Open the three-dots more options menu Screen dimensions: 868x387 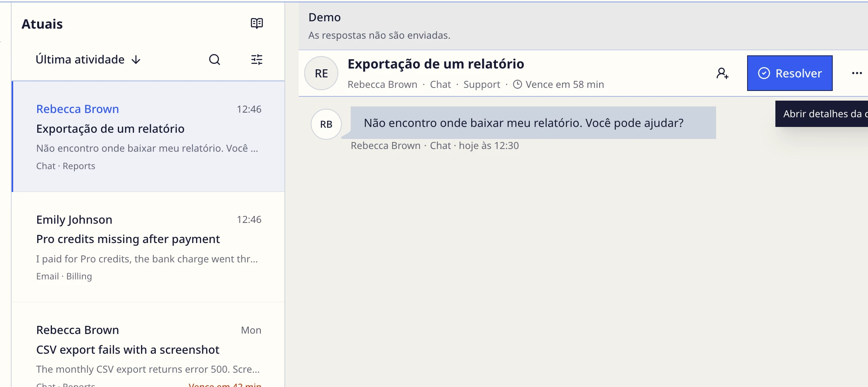tap(857, 73)
